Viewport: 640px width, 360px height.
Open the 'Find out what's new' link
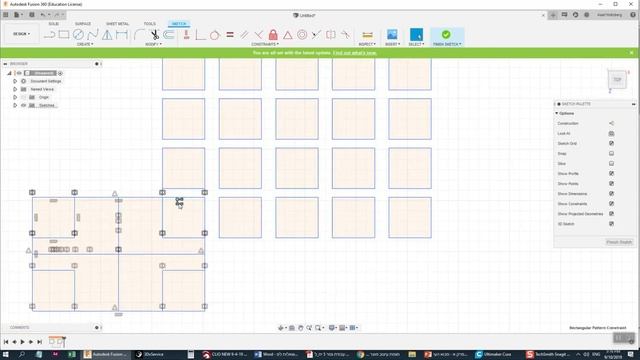tap(355, 53)
